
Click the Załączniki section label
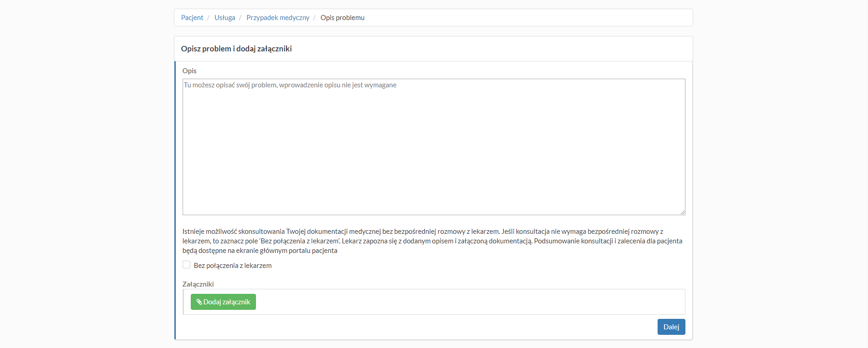198,284
